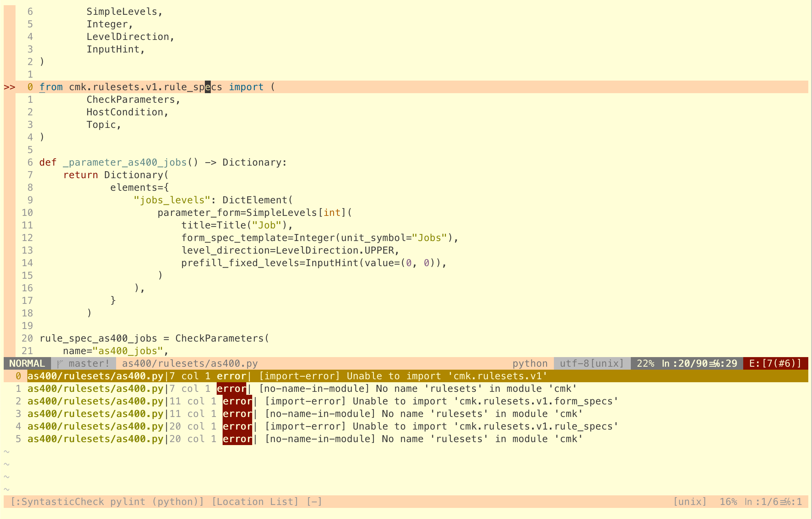Place cursor on def _parameter_as400_jobs line

163,163
